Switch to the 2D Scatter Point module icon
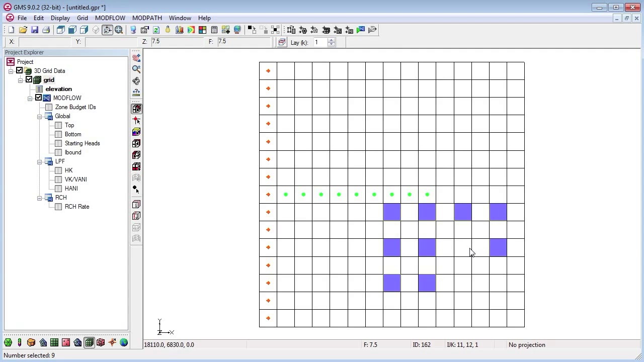The height and width of the screenshot is (362, 644). (x=66, y=342)
